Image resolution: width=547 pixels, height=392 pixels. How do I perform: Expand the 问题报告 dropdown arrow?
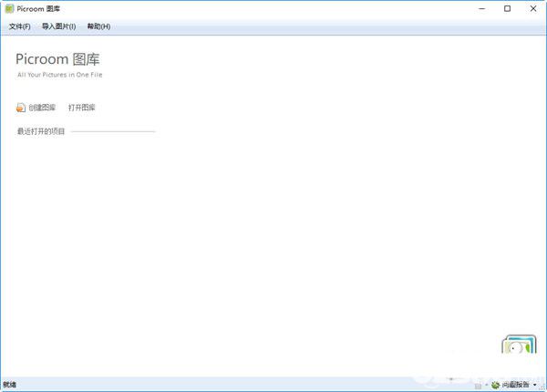535,385
